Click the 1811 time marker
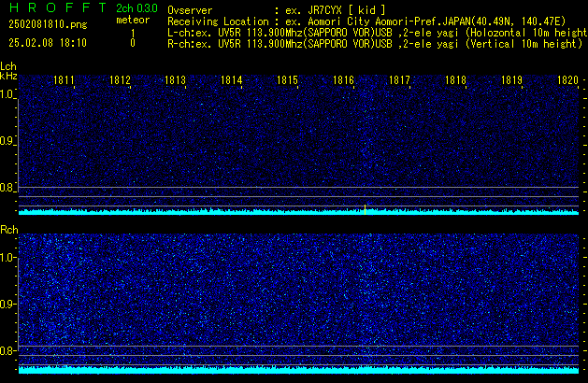This screenshot has height=383, width=588. pyautogui.click(x=64, y=80)
